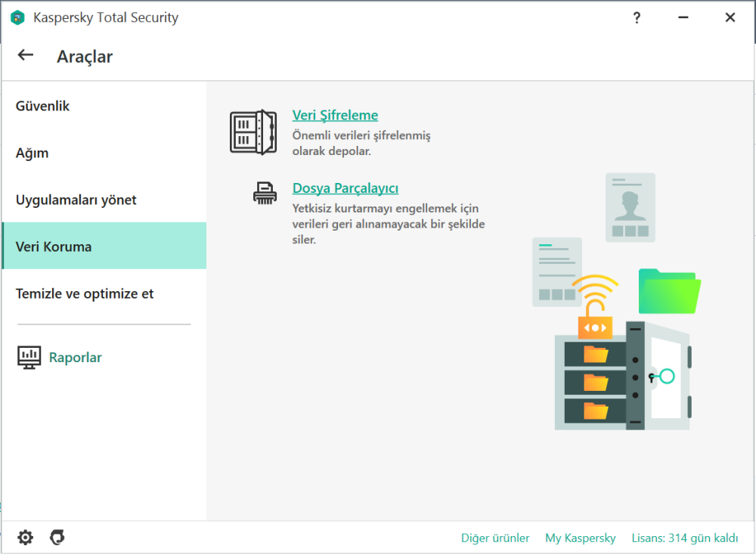Open the Veri Şifreleme link

335,115
